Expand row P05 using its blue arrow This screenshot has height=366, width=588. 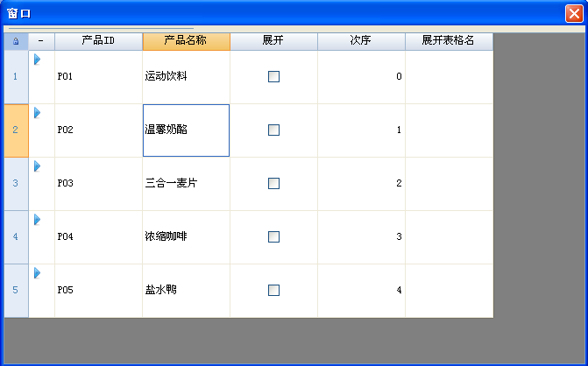click(x=37, y=273)
